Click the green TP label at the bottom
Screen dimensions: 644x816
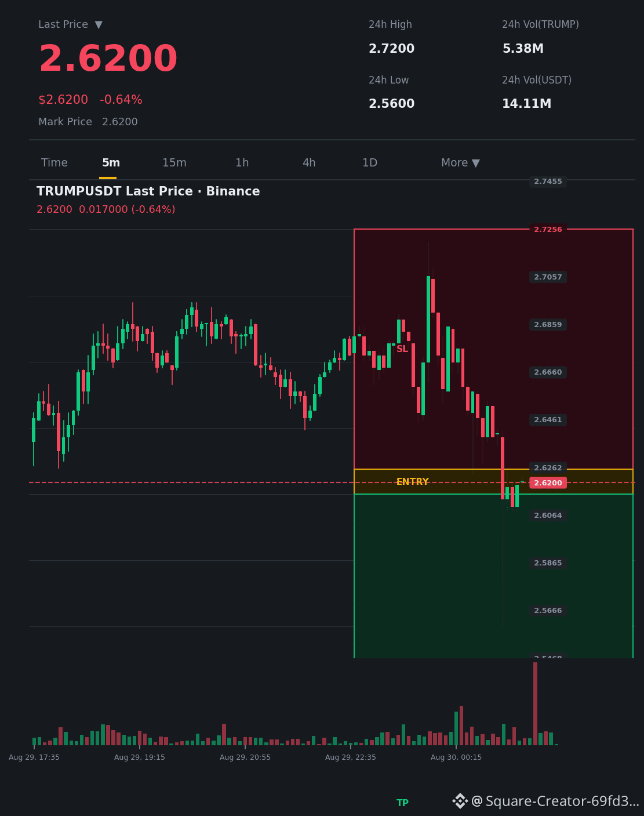[x=402, y=803]
